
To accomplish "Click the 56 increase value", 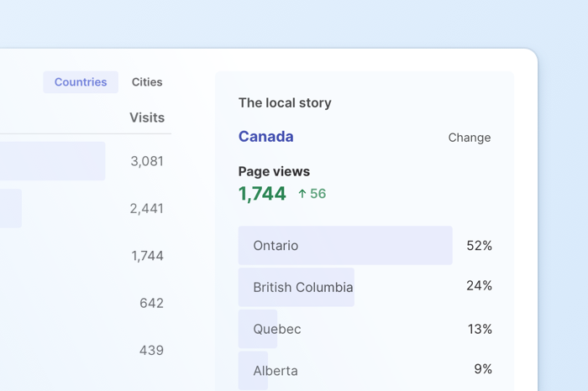I will 318,194.
